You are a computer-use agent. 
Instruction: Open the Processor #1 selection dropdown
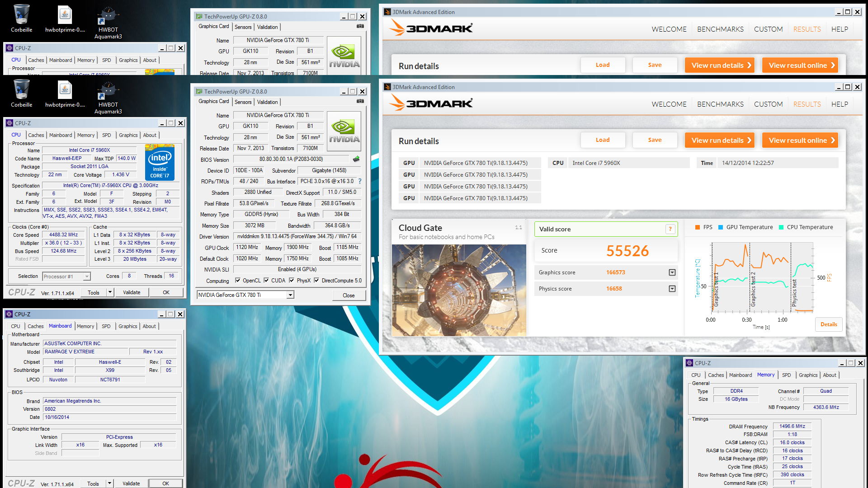pos(87,277)
